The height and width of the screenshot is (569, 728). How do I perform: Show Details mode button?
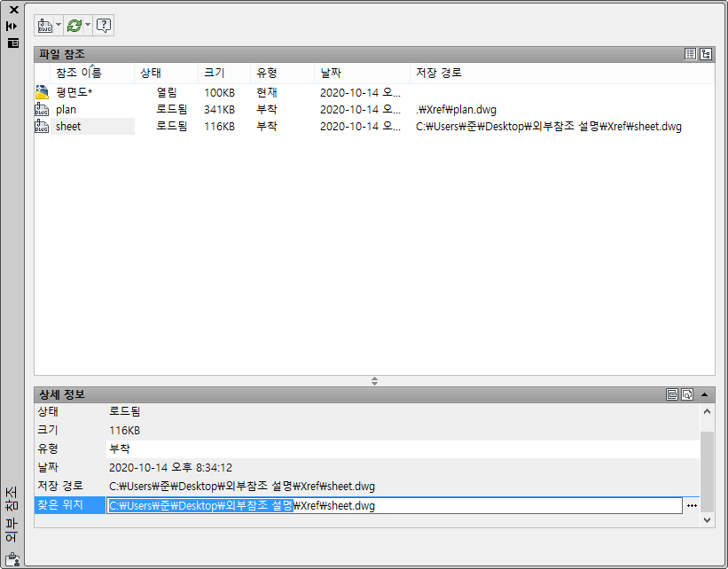coord(672,394)
